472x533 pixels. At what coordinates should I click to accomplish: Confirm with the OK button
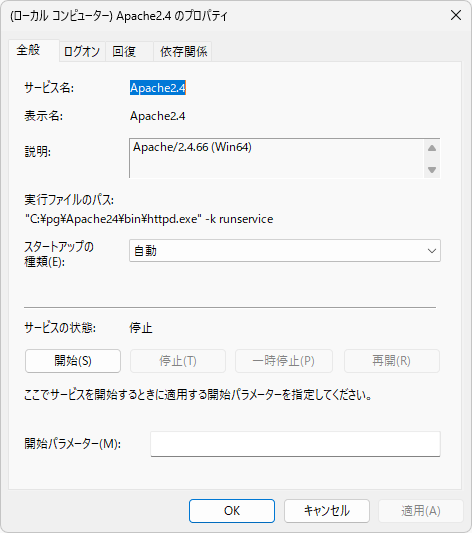coord(232,511)
